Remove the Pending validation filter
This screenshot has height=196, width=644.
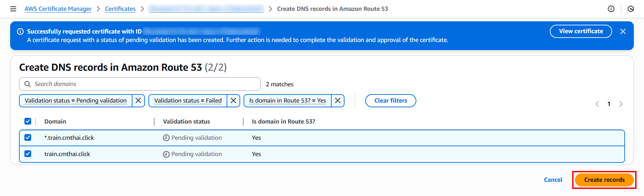pyautogui.click(x=138, y=101)
